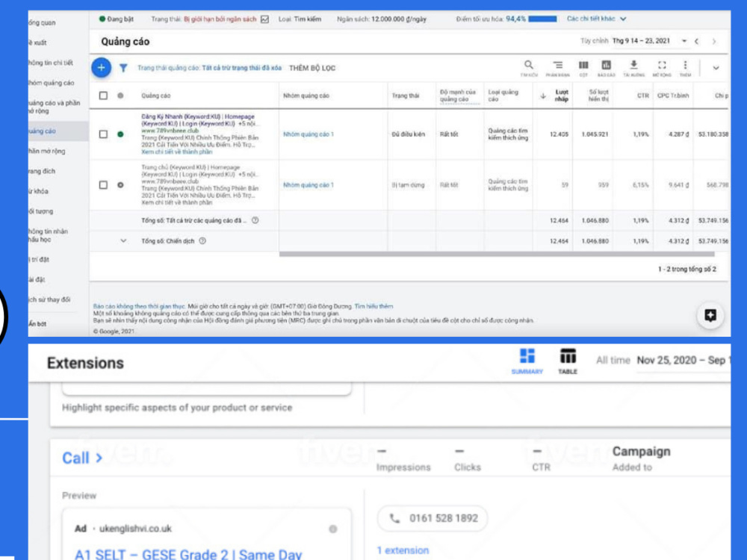The width and height of the screenshot is (747, 560).
Task: Click Ẩn bớt to collapse sidebar
Action: [x=37, y=324]
